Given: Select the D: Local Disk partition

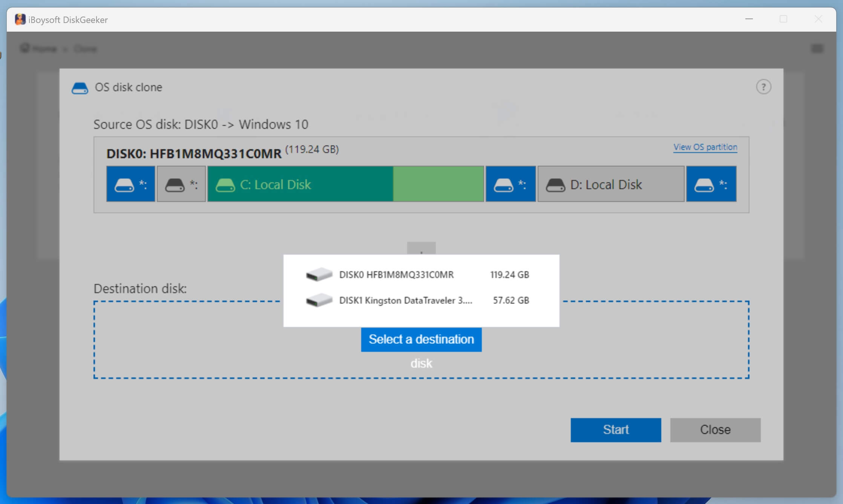Looking at the screenshot, I should 611,184.
